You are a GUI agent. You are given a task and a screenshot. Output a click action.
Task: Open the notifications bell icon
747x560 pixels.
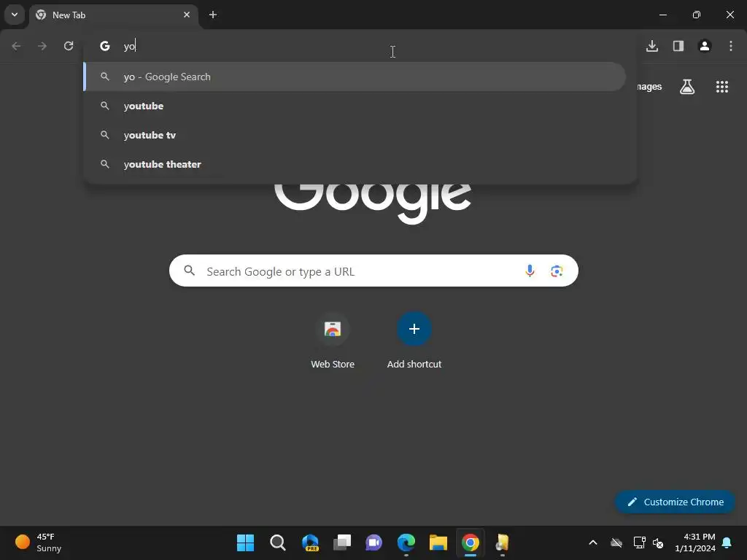(727, 542)
